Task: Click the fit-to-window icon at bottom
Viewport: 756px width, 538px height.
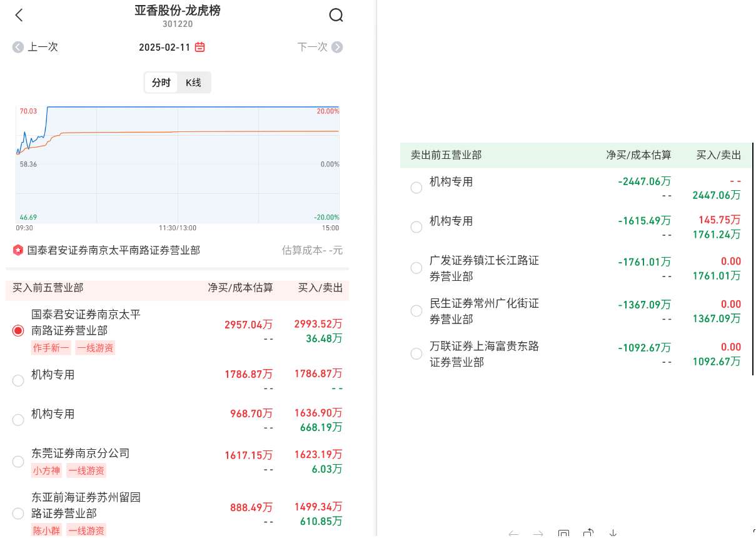Action: pyautogui.click(x=563, y=534)
